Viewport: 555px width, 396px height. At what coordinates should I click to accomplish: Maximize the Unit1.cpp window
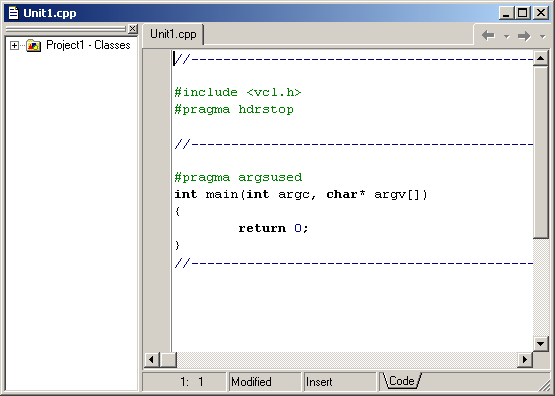pyautogui.click(x=522, y=13)
